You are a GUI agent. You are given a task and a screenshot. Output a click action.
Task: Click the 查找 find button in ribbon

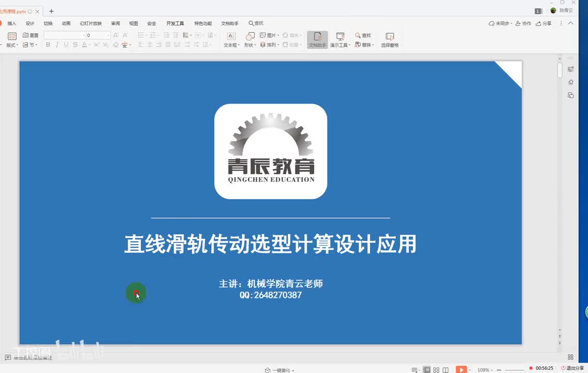point(363,35)
